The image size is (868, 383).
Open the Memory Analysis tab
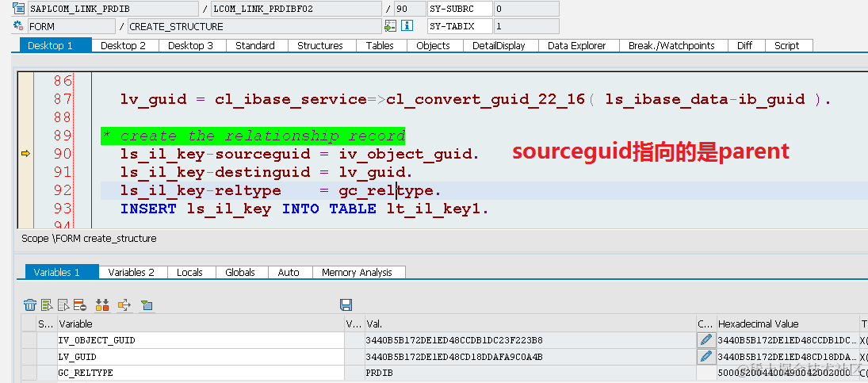coord(357,272)
